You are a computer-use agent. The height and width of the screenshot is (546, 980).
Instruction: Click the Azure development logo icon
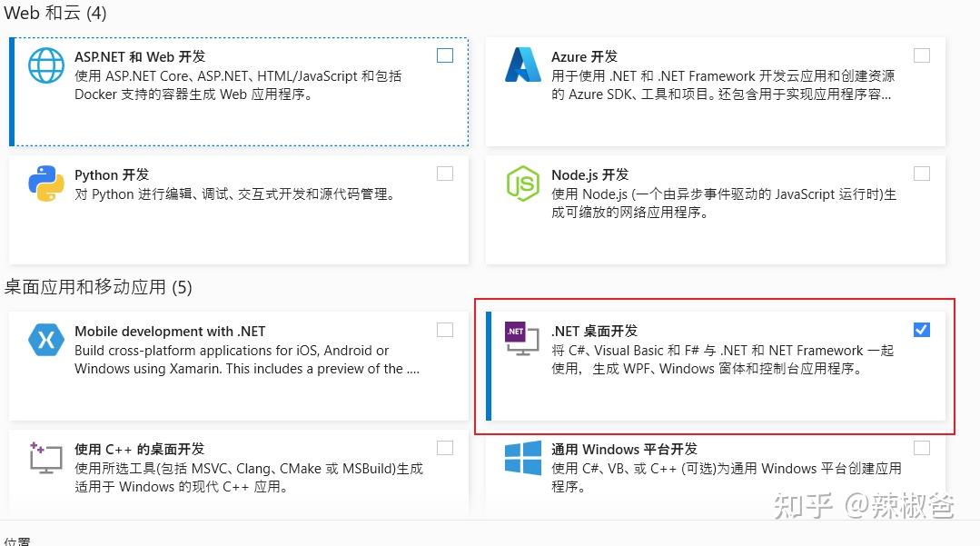point(522,65)
